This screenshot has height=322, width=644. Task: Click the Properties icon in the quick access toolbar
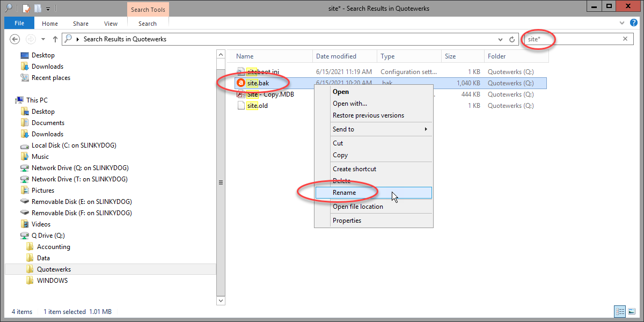tap(25, 9)
